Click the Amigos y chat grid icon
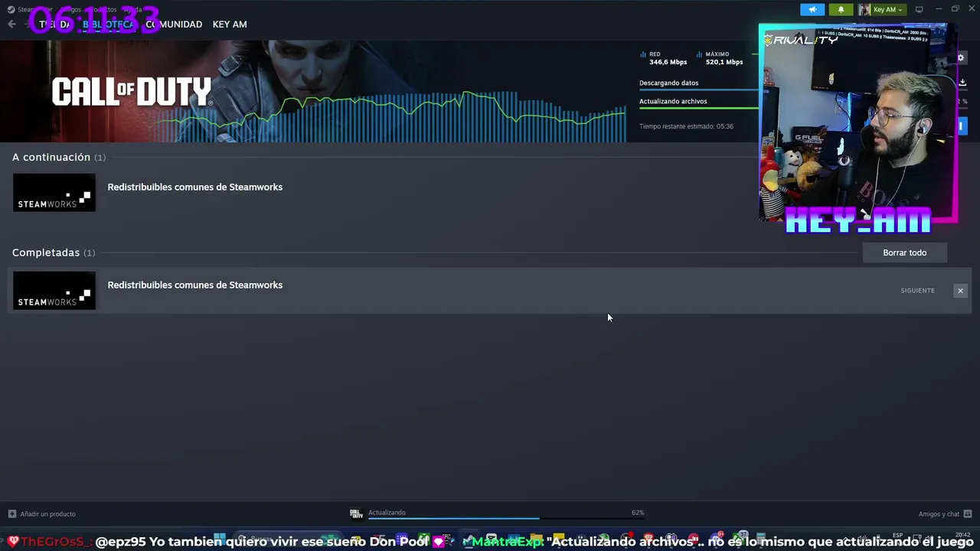Image resolution: width=980 pixels, height=551 pixels. pos(968,514)
